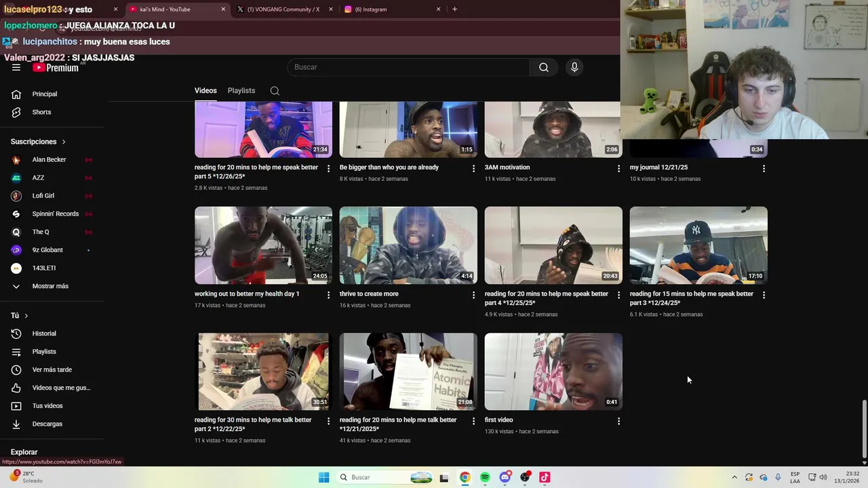Open options menu for 'my journal 12/21/25'
The height and width of the screenshot is (488, 868).
point(764,168)
